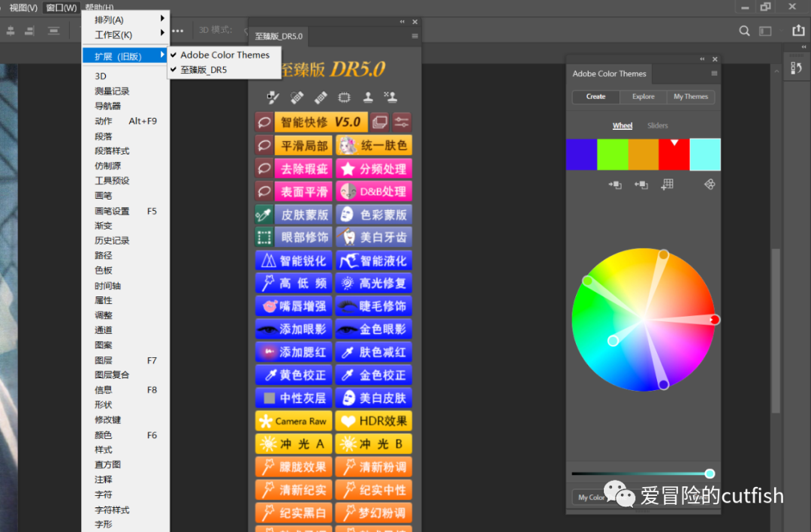
Task: Select the cyan swatch in the color theme
Action: [x=705, y=154]
